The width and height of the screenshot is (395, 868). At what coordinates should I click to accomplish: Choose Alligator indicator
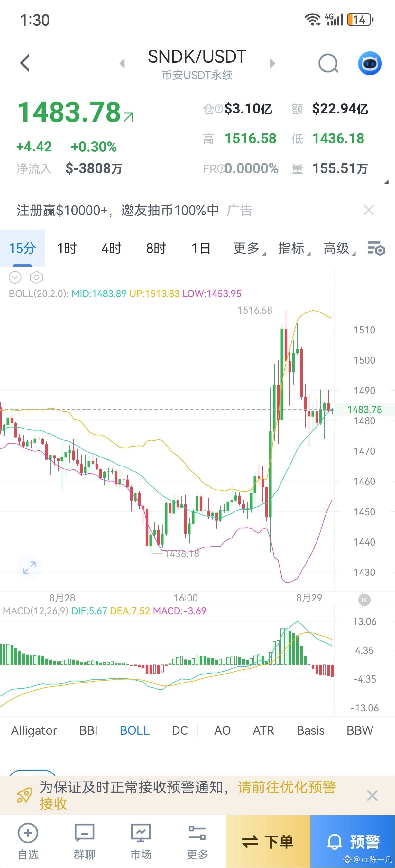pyautogui.click(x=34, y=730)
